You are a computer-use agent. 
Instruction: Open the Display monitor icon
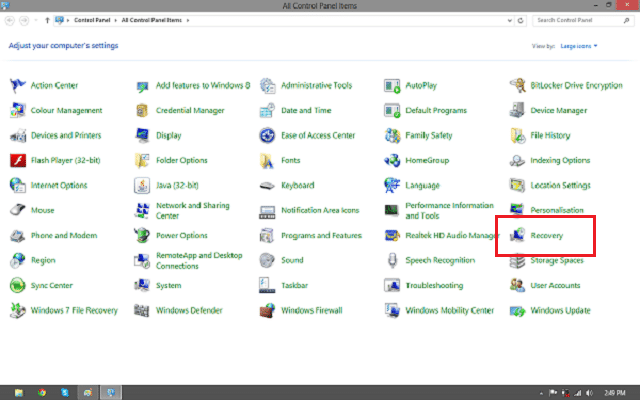pyautogui.click(x=142, y=136)
